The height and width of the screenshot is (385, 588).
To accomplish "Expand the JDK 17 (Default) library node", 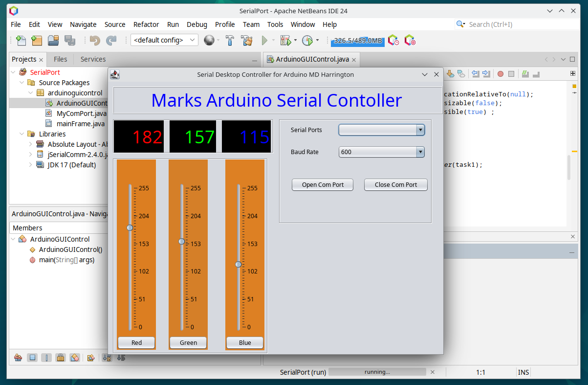I will tap(30, 165).
